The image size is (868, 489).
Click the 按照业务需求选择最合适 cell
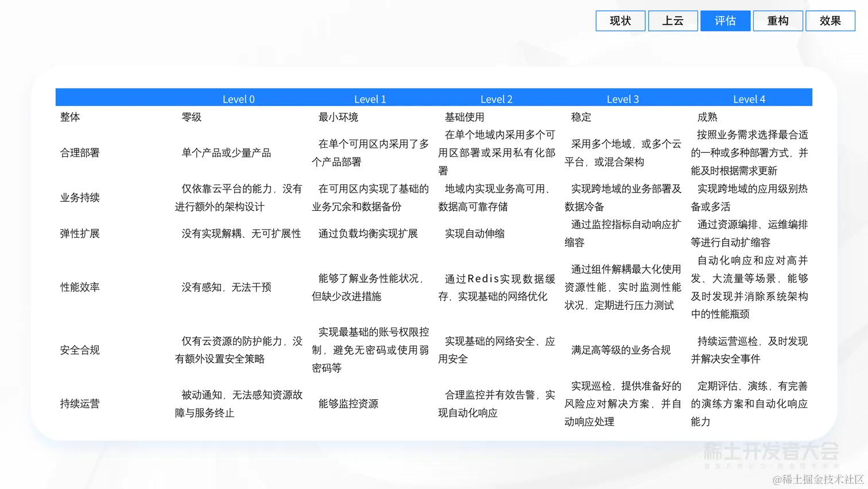[749, 152]
